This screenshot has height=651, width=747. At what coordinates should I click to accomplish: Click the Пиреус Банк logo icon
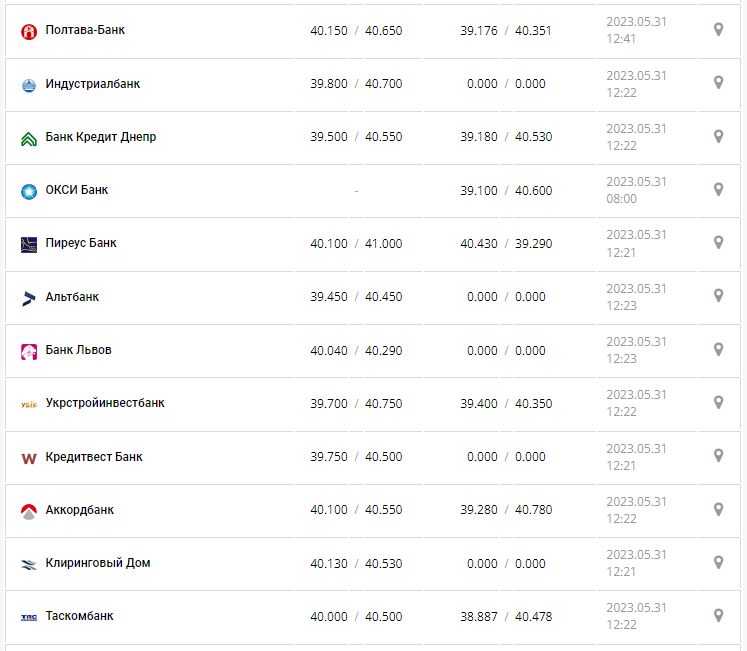(x=28, y=244)
